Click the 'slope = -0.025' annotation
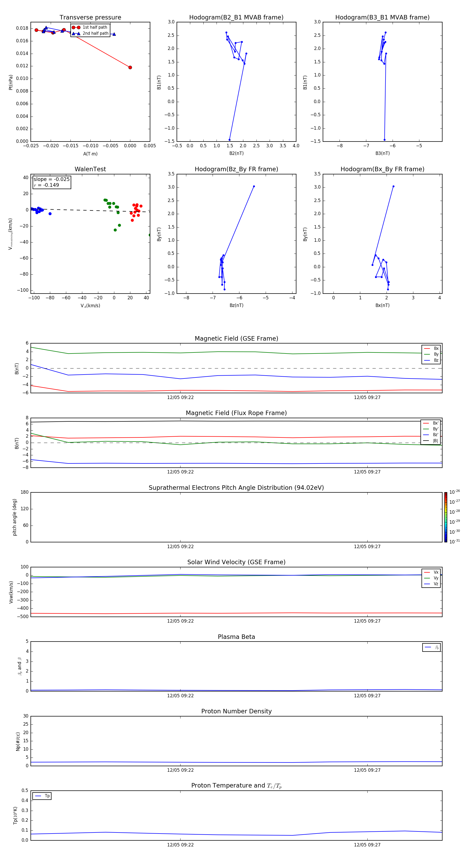Viewport: 473px width, 868px height. coord(52,179)
